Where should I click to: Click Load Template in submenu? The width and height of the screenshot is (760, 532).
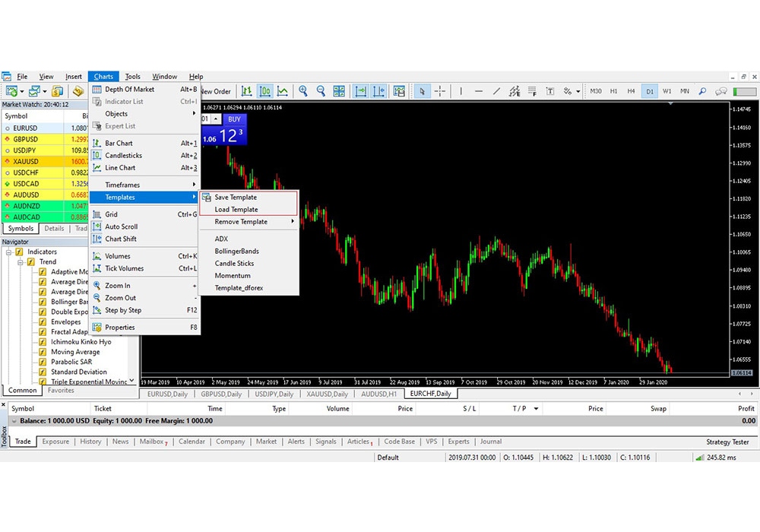click(x=249, y=209)
